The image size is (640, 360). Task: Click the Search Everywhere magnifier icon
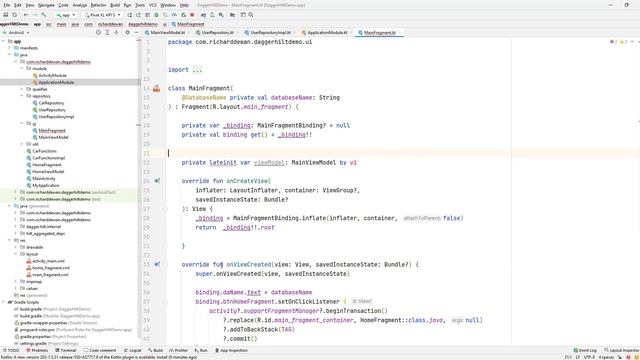pyautogui.click(x=251, y=15)
